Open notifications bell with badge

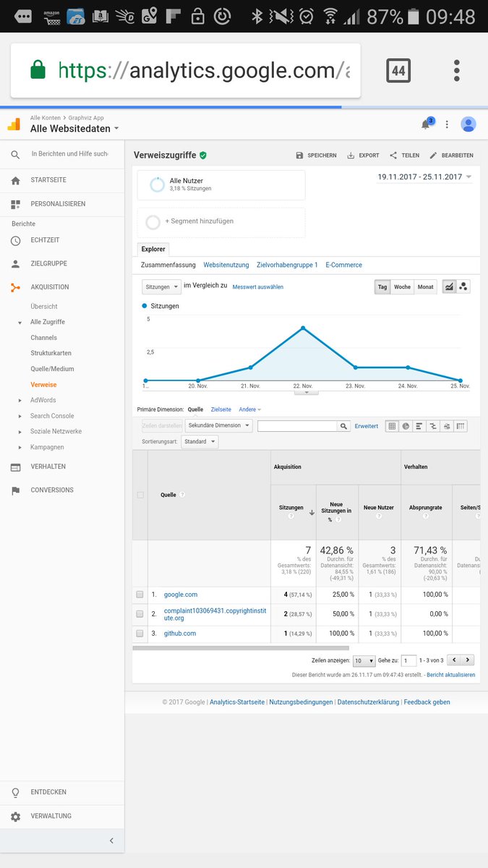click(x=427, y=124)
